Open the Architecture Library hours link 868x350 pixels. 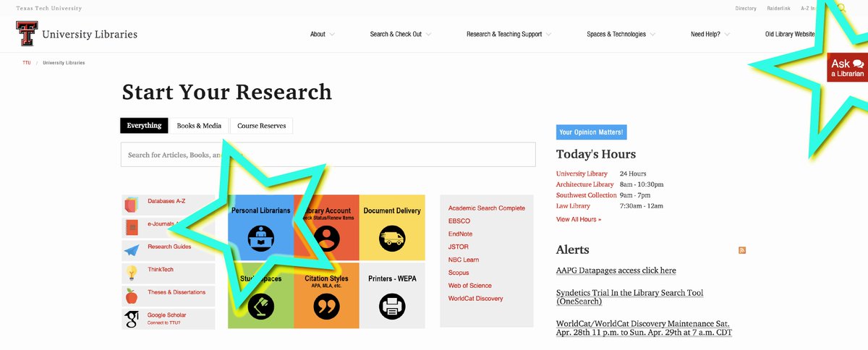584,184
